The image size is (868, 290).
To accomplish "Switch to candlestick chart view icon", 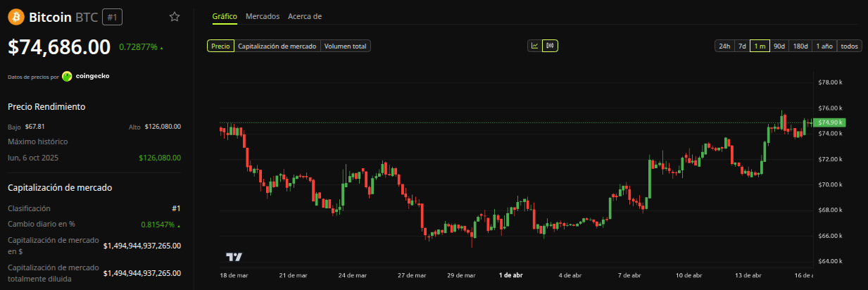I will [x=550, y=46].
